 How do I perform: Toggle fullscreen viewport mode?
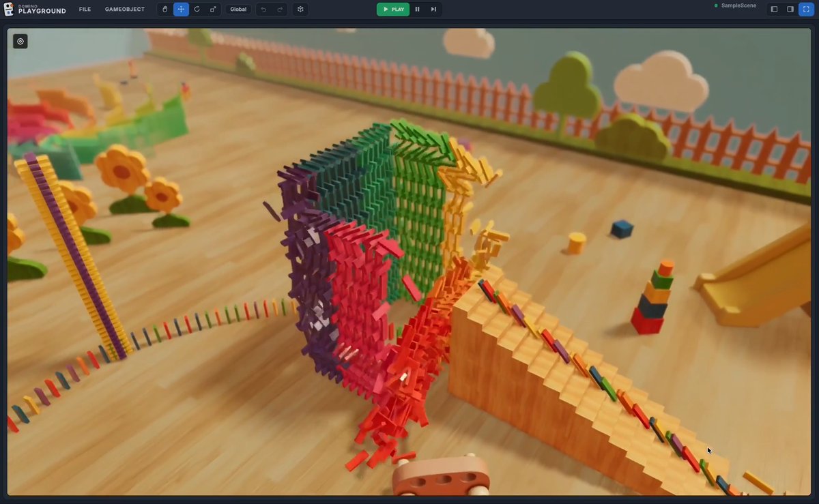coord(806,10)
